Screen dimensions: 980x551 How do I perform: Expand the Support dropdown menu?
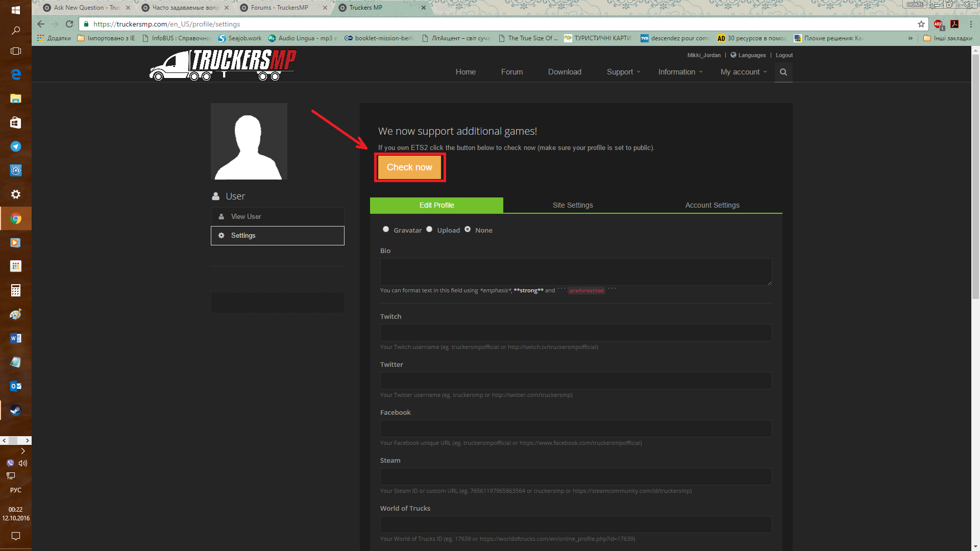619,72
